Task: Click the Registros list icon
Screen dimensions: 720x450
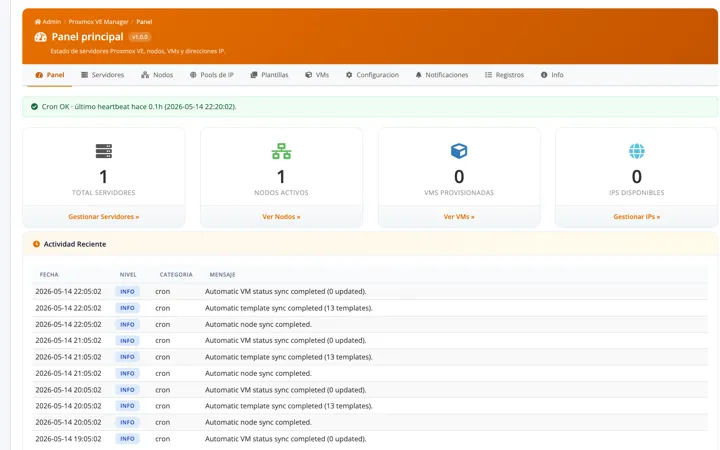Action: click(488, 75)
